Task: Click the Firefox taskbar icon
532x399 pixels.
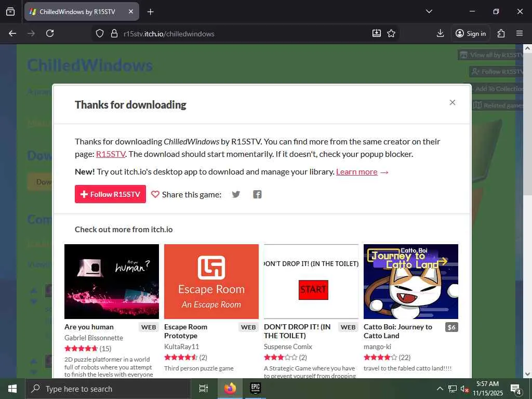Action: tap(230, 389)
